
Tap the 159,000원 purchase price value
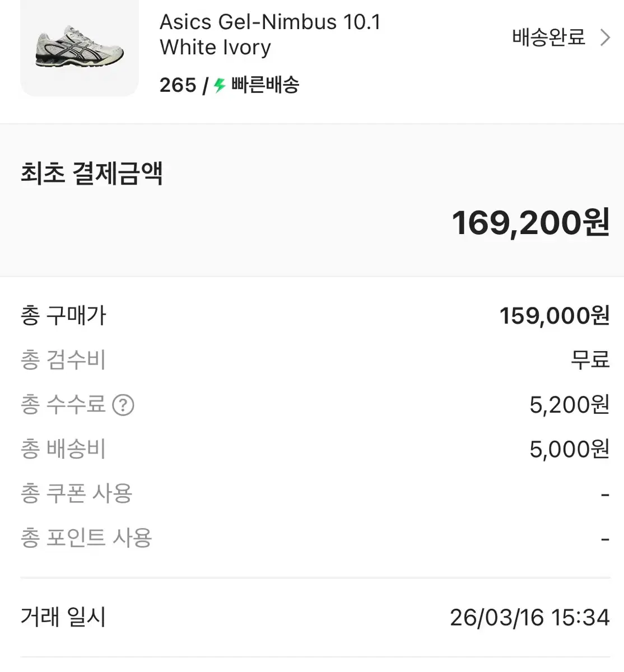point(555,316)
